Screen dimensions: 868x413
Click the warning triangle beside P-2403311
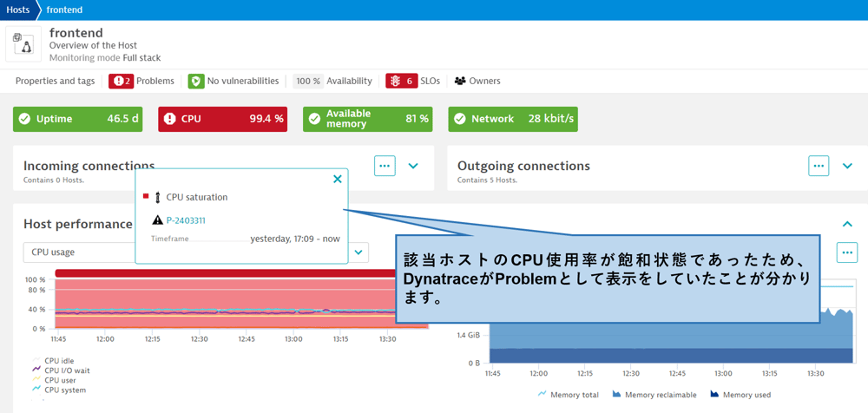pos(157,220)
